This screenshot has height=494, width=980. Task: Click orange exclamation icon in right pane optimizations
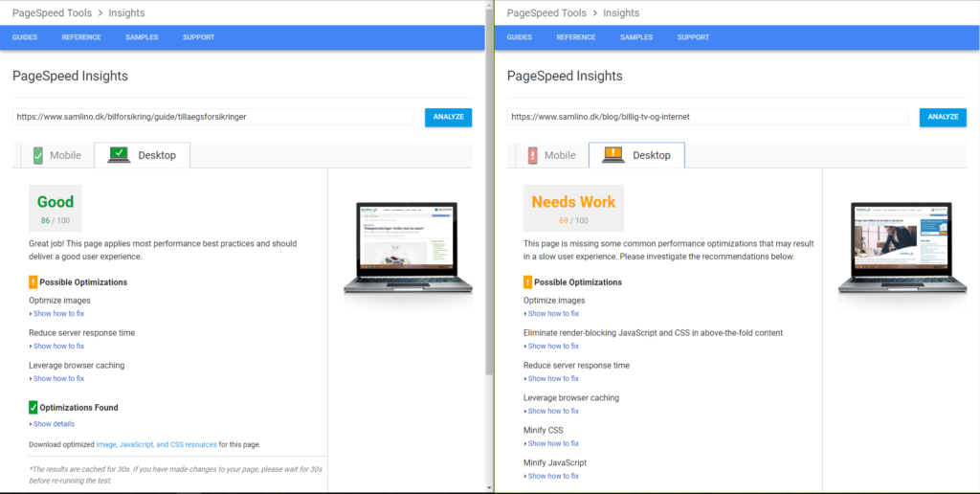click(x=528, y=282)
